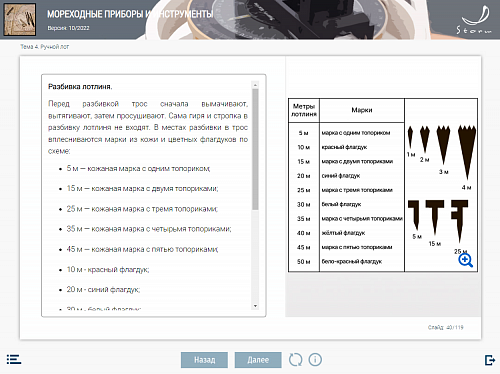Image resolution: width=500 pixels, height=374 pixels.
Task: Open the table of contents list icon
Action: coord(14,359)
